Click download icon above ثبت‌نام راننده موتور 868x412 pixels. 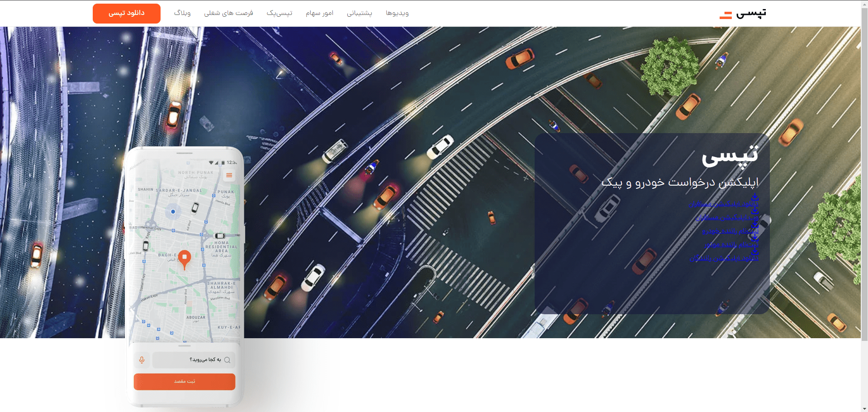coord(755,238)
